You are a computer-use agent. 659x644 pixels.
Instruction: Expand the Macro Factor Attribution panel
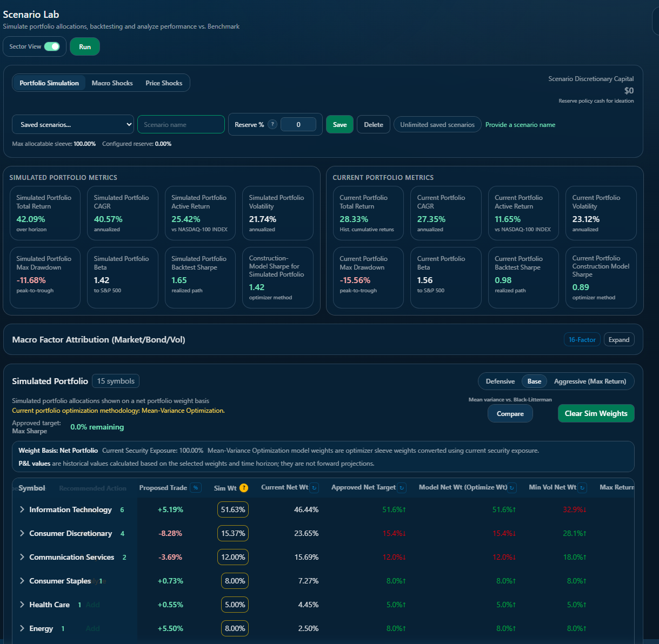click(619, 340)
